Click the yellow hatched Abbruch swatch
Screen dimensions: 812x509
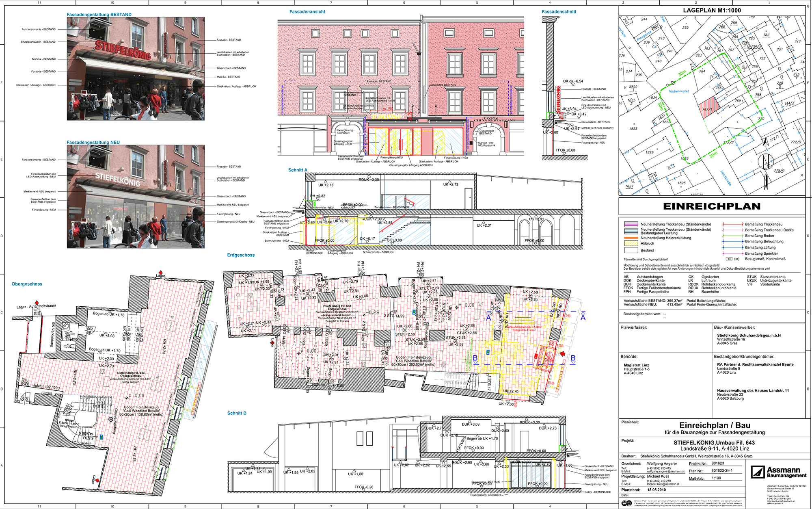pyautogui.click(x=631, y=243)
